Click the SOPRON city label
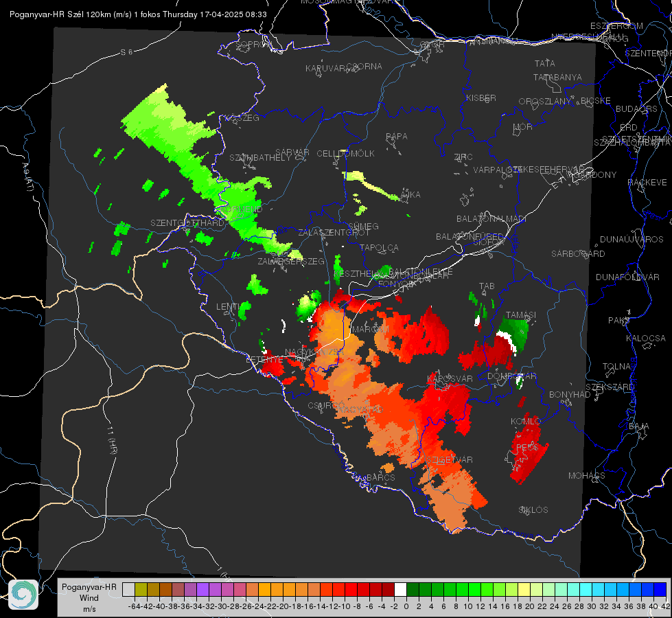Screen dimensions: 672x618 tap(253, 44)
